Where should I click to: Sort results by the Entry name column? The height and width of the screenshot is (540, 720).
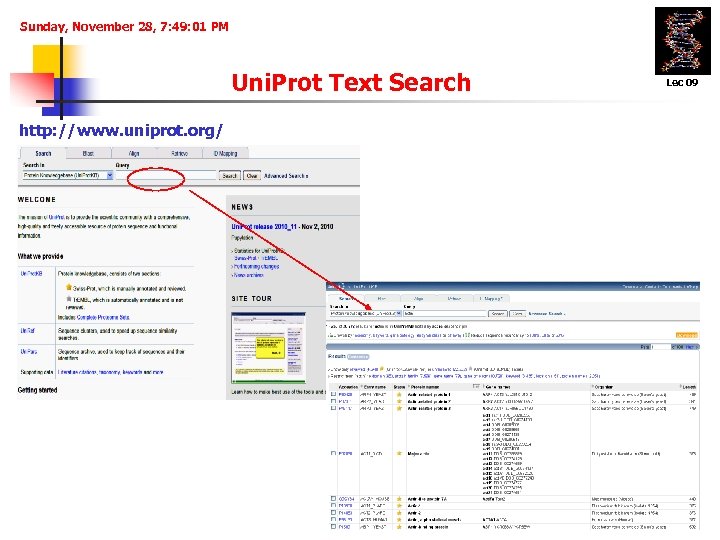click(374, 387)
